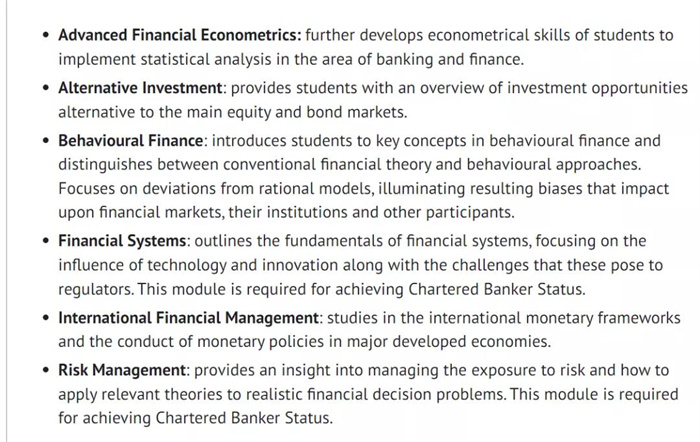Select the Alternative Investment bold title
This screenshot has width=700, height=442.
coord(140,88)
